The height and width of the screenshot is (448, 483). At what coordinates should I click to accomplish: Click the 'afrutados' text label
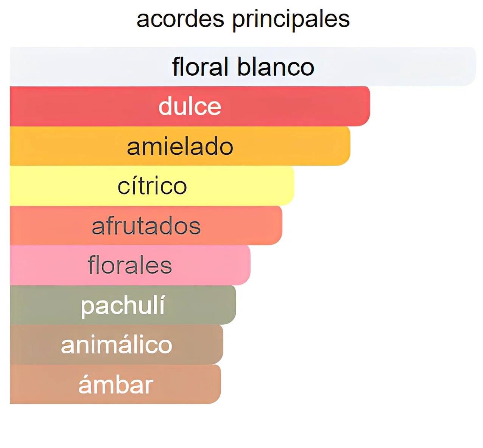pos(146,226)
